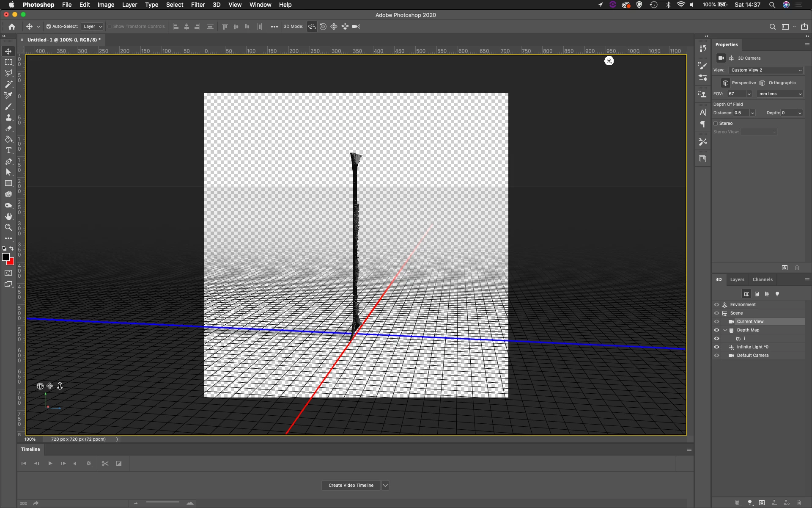This screenshot has height=508, width=812.
Task: Hide the Infinite Light layer visibility
Action: point(716,347)
